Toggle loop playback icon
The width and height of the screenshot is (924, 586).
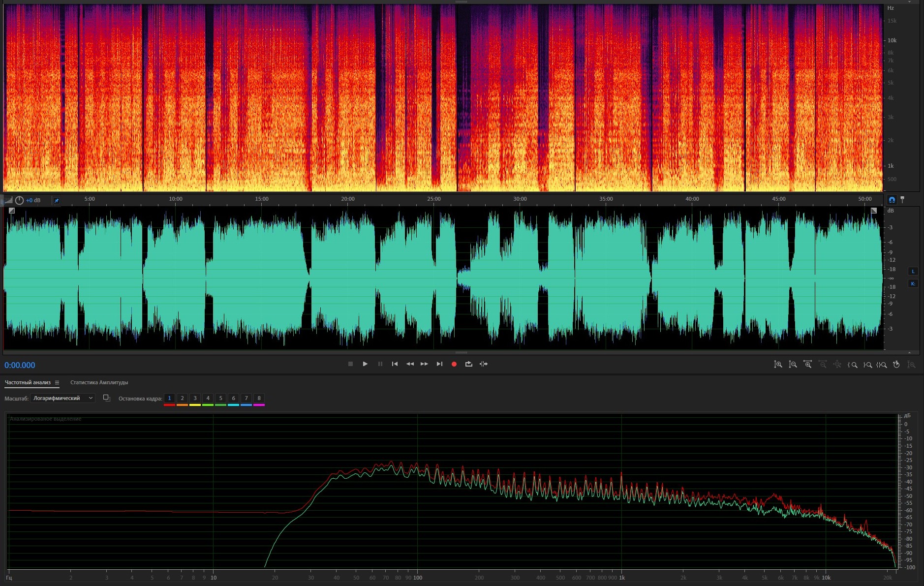(468, 364)
